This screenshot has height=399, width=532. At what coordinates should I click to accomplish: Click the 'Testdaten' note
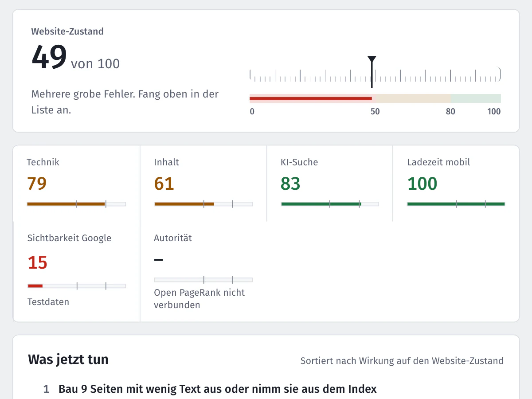pos(48,302)
